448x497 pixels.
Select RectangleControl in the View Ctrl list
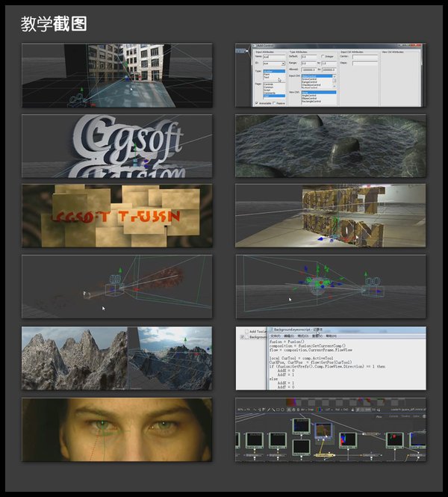pos(319,102)
